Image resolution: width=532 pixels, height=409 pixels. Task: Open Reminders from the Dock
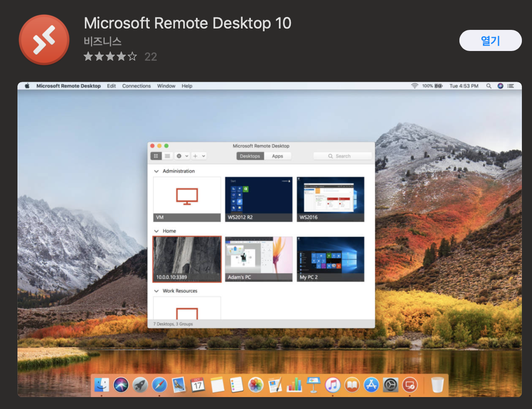click(237, 385)
